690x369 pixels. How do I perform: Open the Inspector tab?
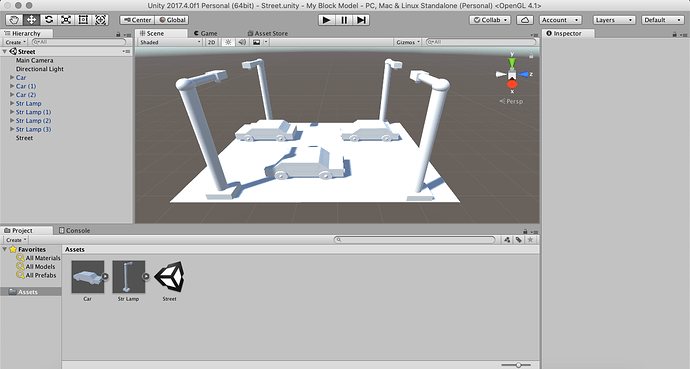pyautogui.click(x=568, y=33)
